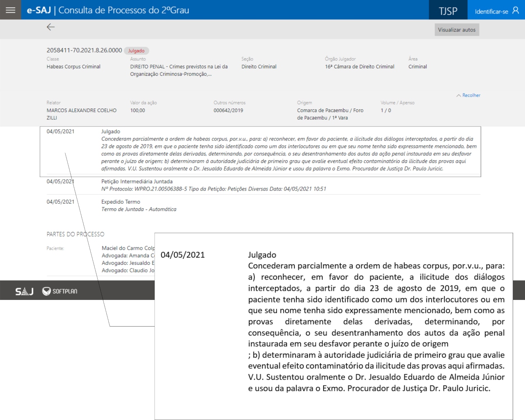
Task: Click the e-SAJ Consulta de Processos title
Action: [108, 10]
